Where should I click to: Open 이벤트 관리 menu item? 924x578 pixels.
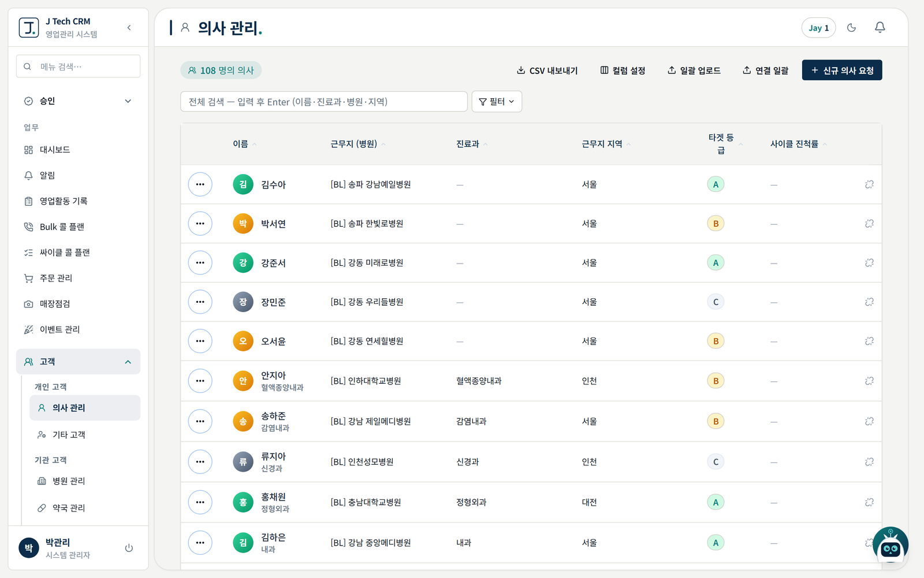click(78, 329)
